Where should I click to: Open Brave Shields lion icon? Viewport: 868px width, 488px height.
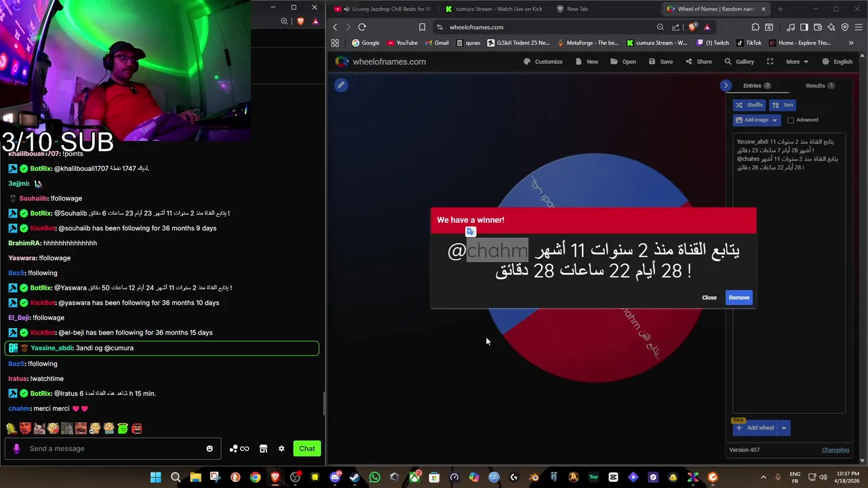coord(692,27)
